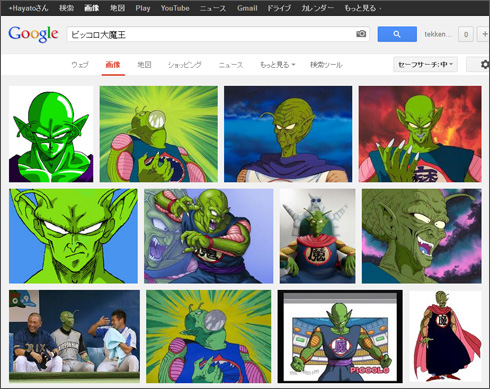Click +Hayatoさん in the top bar

(28, 8)
